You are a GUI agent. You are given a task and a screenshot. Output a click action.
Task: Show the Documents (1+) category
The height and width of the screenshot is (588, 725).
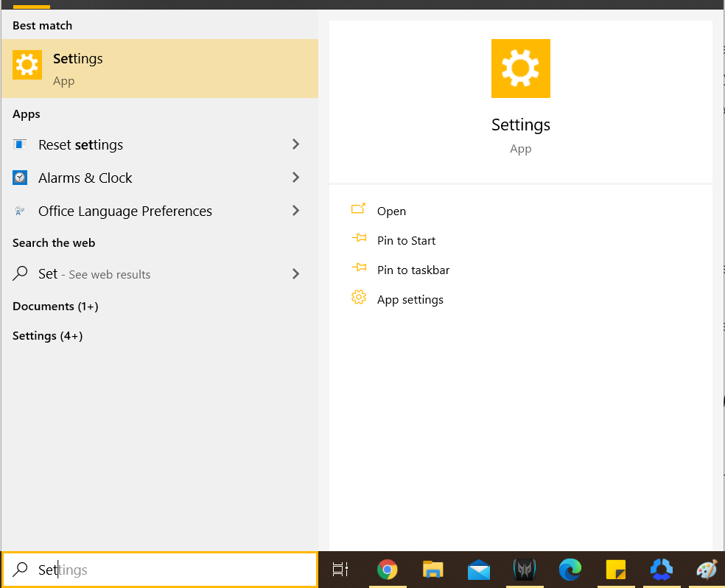coord(55,307)
